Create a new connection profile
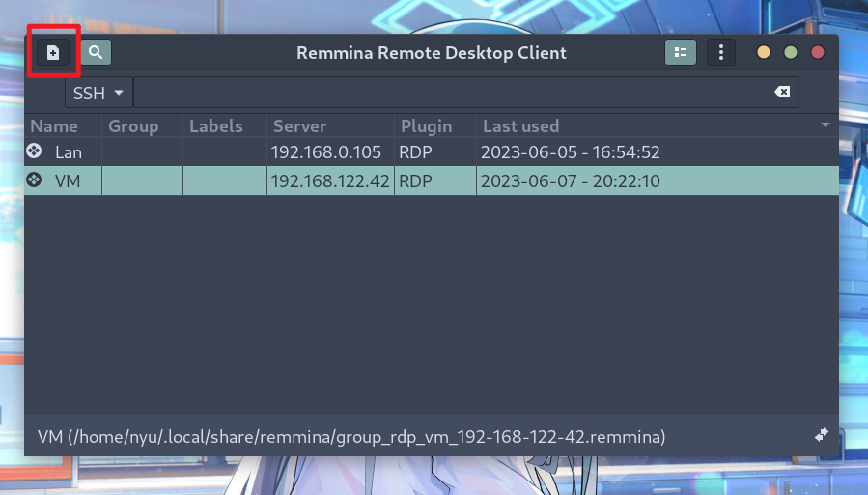This screenshot has height=495, width=868. click(x=53, y=52)
